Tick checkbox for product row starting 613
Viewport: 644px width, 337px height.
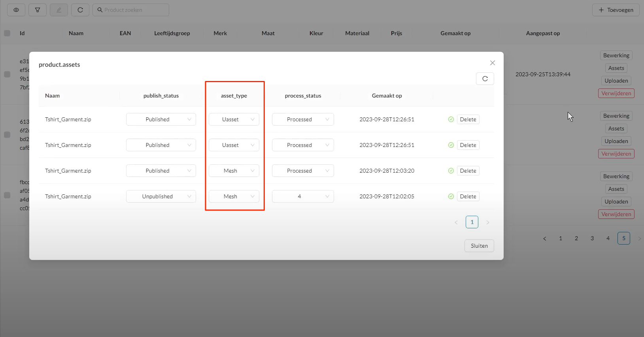pyautogui.click(x=7, y=135)
